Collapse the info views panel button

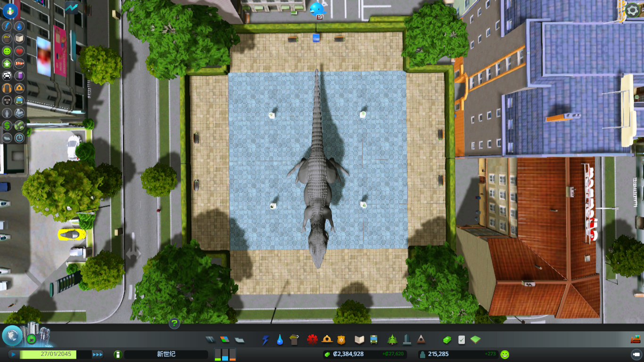(10, 10)
